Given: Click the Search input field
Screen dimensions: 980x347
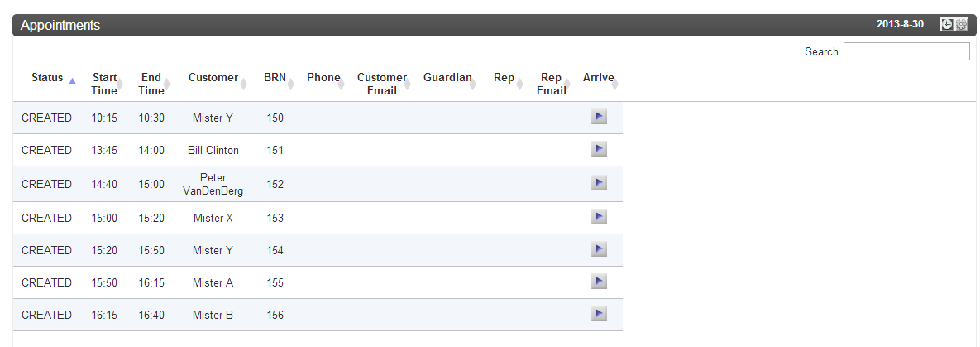Looking at the screenshot, I should pos(906,51).
